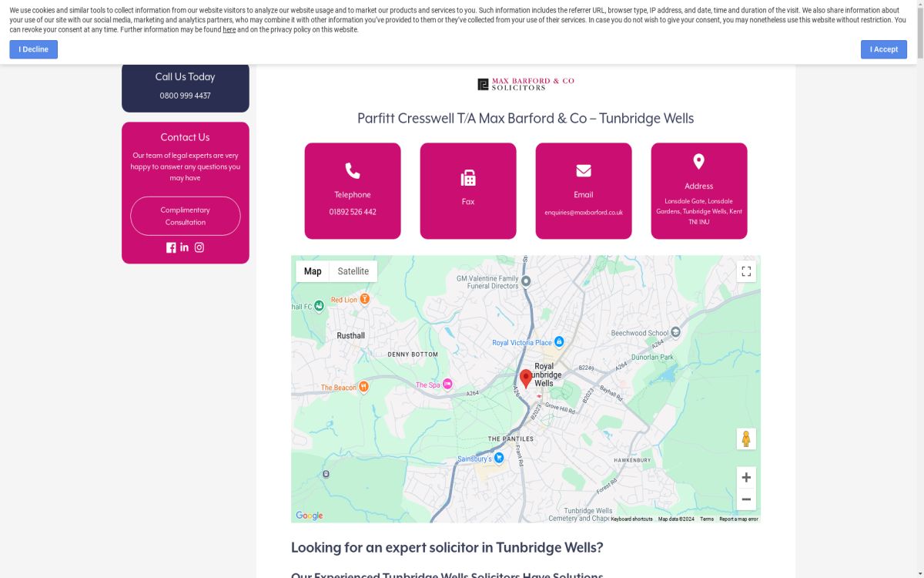The height and width of the screenshot is (578, 924).
Task: Switch the map to Satellite view
Action: click(x=353, y=271)
